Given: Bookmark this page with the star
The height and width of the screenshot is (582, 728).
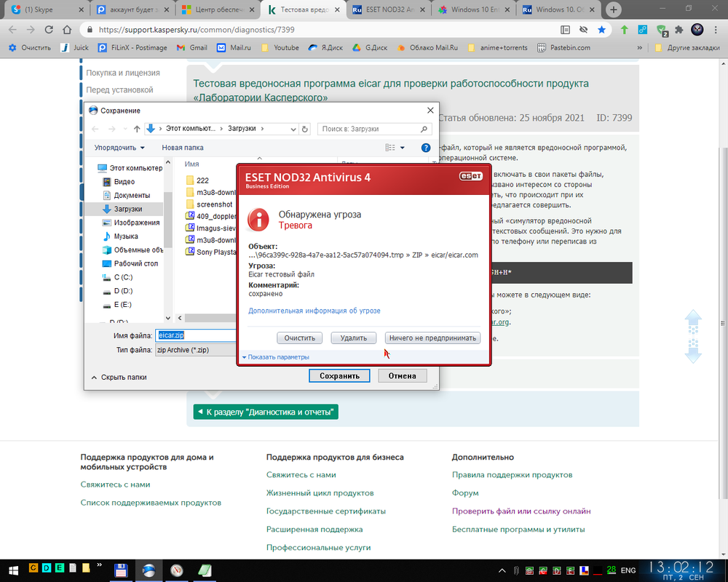Looking at the screenshot, I should click(602, 30).
